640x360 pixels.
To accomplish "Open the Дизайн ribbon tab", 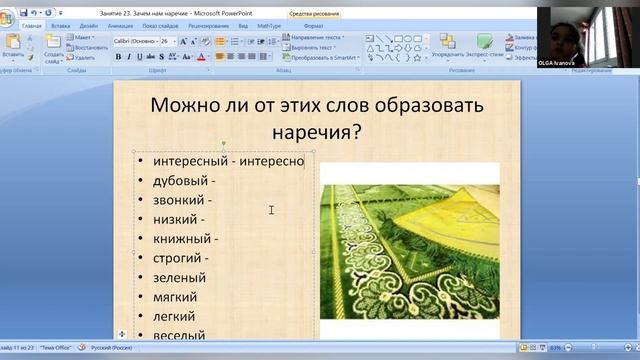I will pos(89,26).
